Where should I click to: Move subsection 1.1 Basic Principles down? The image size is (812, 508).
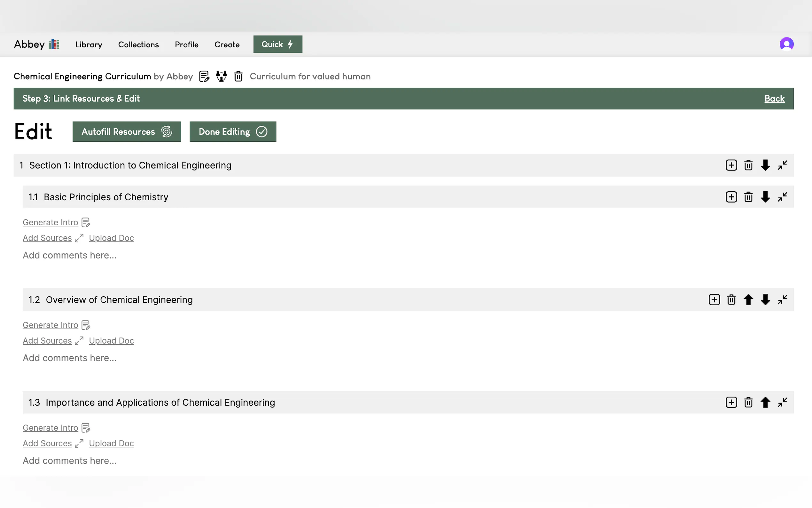click(765, 197)
